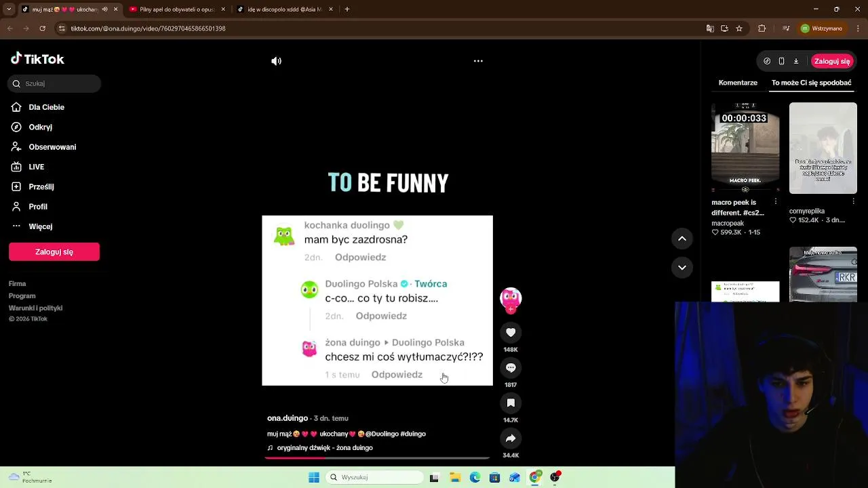Open oryginalny dźwięk - żona duingo sound link

[x=325, y=448]
